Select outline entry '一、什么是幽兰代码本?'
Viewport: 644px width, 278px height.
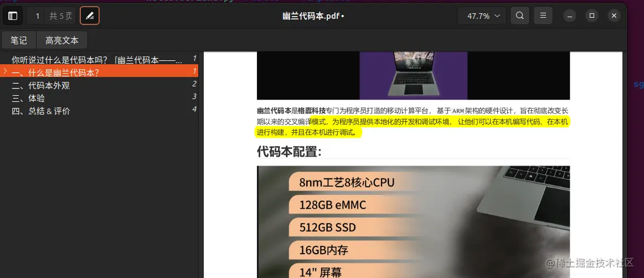(x=99, y=71)
